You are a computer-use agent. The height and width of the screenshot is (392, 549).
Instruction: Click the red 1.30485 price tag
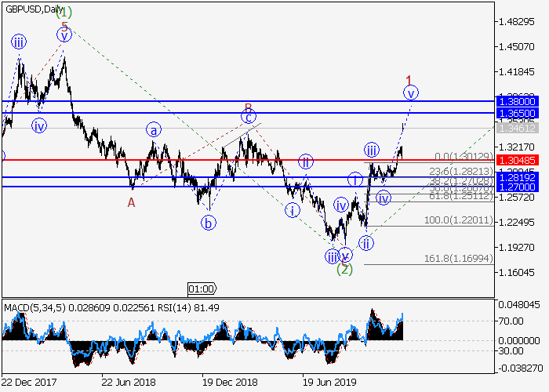(520, 160)
